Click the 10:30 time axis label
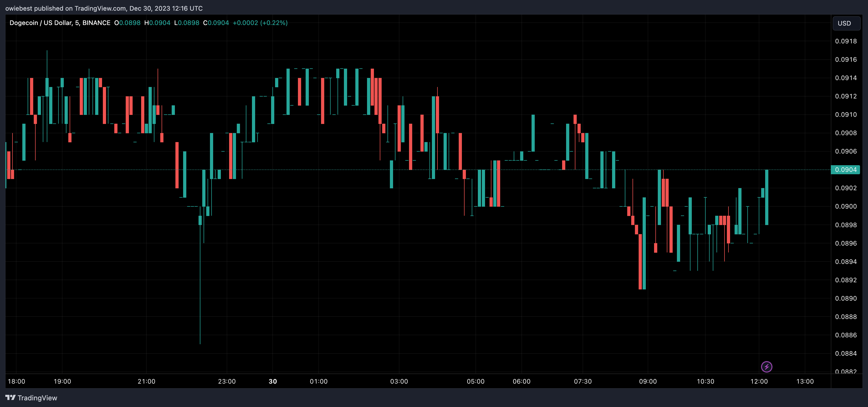The height and width of the screenshot is (407, 868). [x=705, y=381]
